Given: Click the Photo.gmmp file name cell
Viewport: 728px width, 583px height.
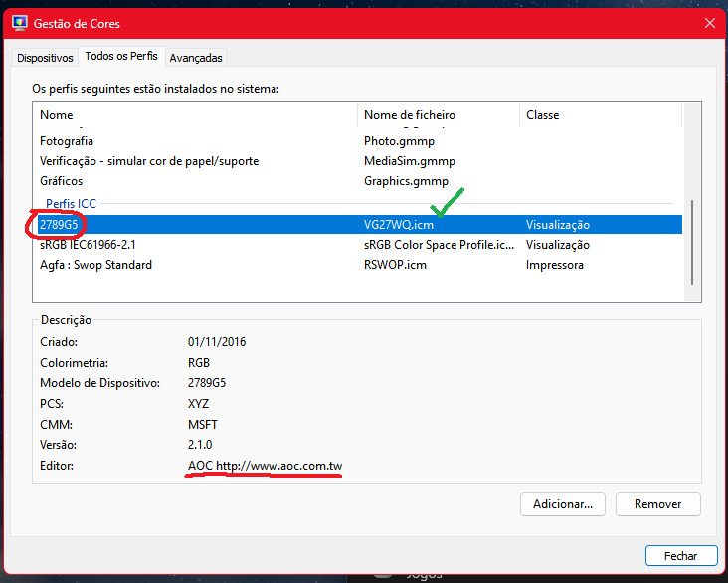Looking at the screenshot, I should click(x=399, y=141).
